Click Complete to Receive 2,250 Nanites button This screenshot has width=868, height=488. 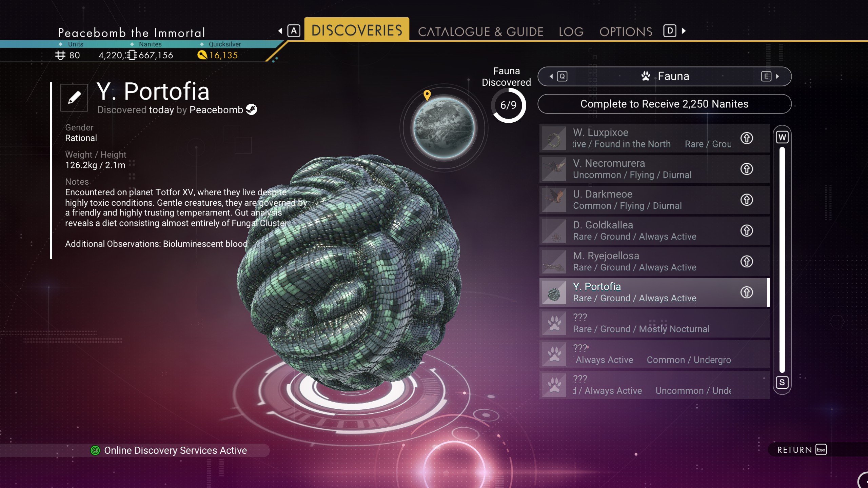pyautogui.click(x=665, y=104)
